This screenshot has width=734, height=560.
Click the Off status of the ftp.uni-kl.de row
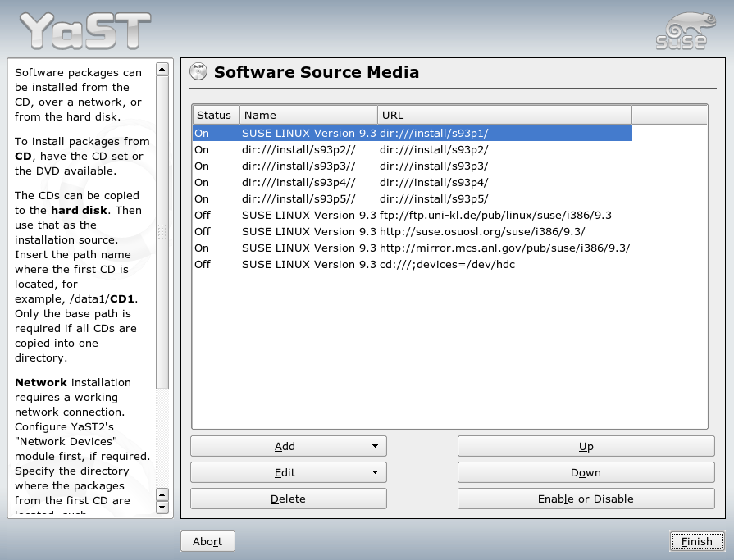pyautogui.click(x=203, y=215)
